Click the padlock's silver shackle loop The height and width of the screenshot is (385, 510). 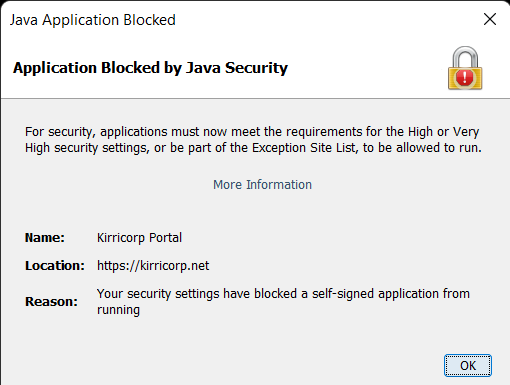coord(465,57)
